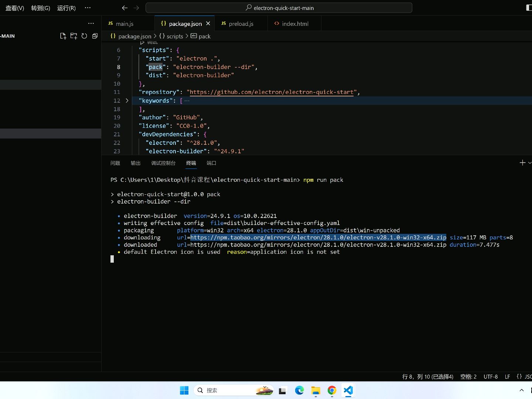Viewport: 532px width, 399px height.
Task: Open File Explorer from taskbar
Action: [x=316, y=390]
